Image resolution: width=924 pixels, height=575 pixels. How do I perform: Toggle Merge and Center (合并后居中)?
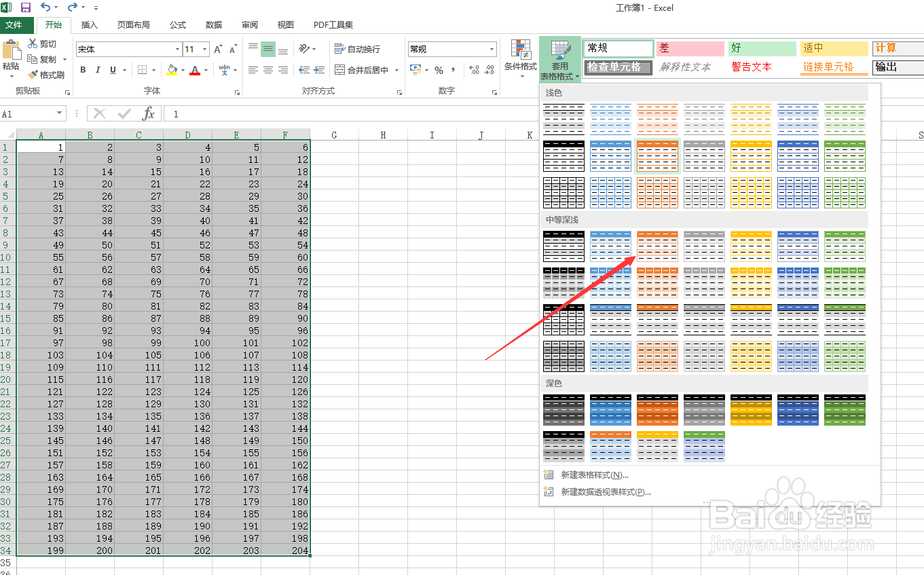coord(361,70)
